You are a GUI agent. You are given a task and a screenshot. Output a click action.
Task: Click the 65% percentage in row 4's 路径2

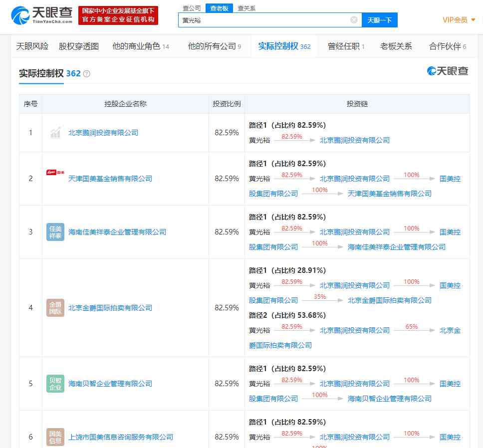coord(412,326)
